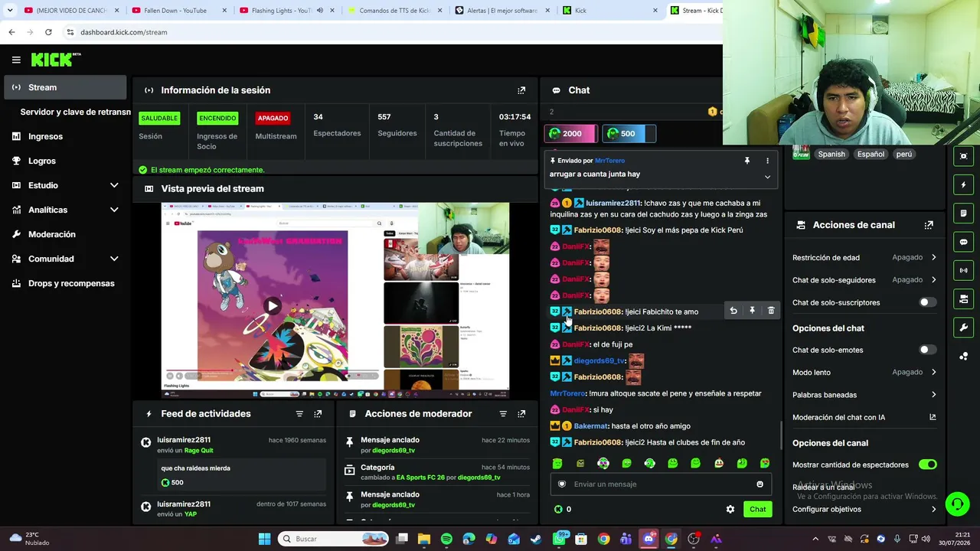Click the broadcast signal icon in right rail
The image size is (980, 551).
click(963, 270)
